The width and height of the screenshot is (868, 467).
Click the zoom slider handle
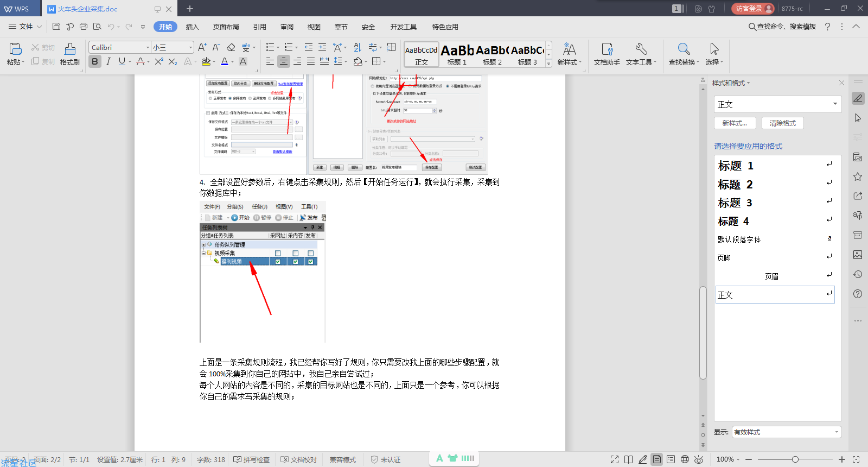795,459
